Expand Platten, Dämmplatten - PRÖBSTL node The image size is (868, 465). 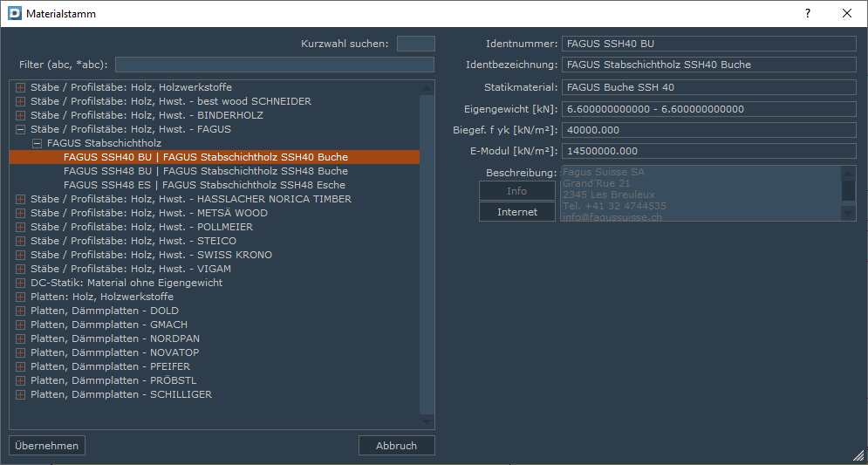[x=20, y=381]
